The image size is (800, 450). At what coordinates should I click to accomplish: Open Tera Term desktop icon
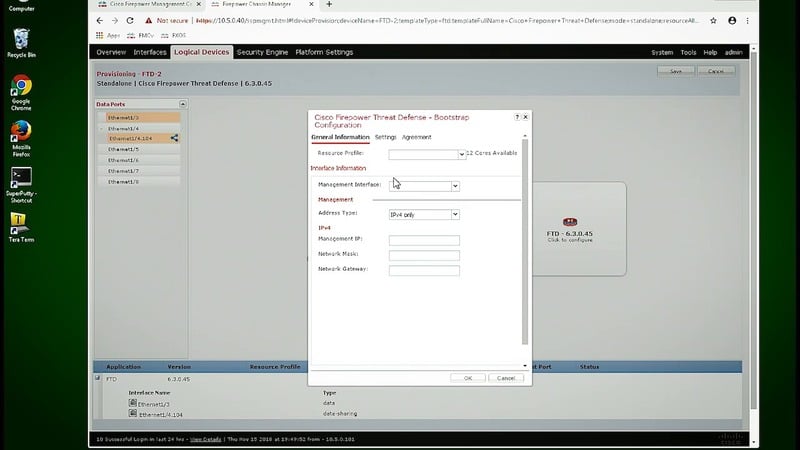pyautogui.click(x=19, y=221)
